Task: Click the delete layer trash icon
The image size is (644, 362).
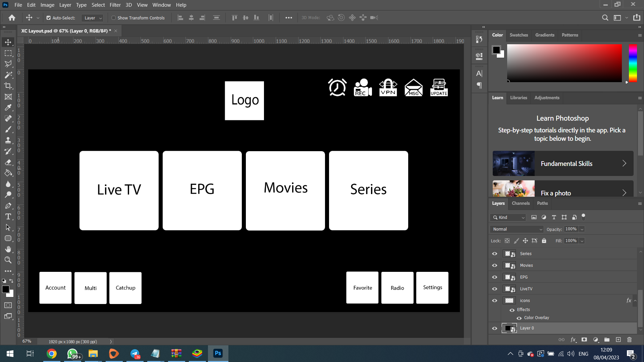Action: (x=629, y=340)
